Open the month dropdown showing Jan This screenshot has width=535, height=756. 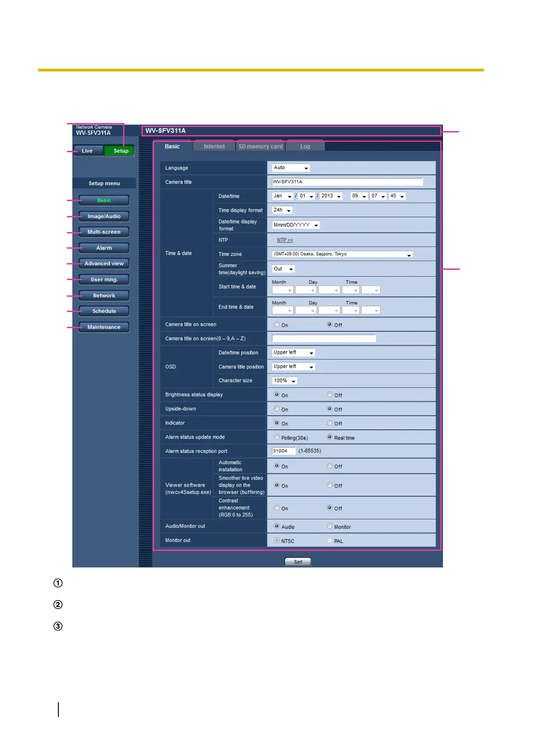283,196
